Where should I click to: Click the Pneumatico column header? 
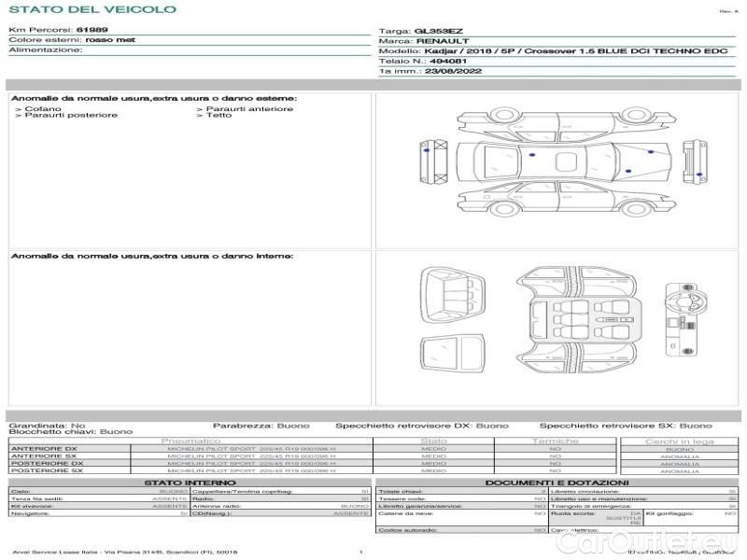(190, 441)
